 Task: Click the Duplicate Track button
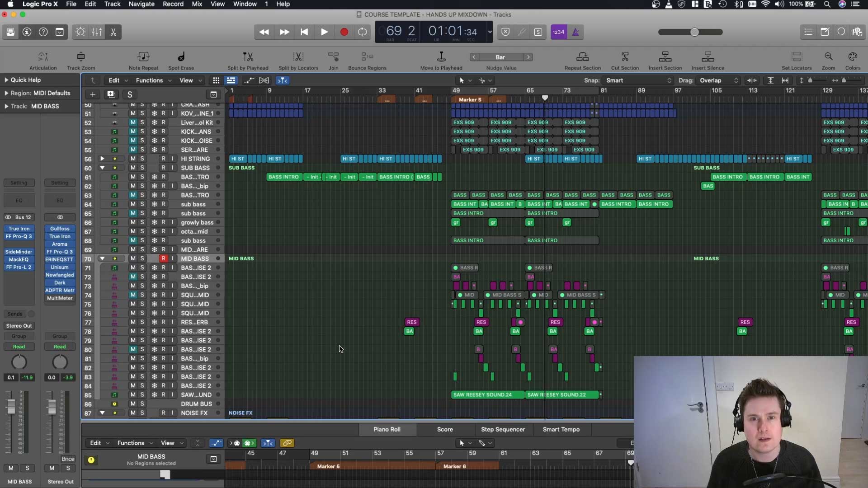pyautogui.click(x=111, y=94)
